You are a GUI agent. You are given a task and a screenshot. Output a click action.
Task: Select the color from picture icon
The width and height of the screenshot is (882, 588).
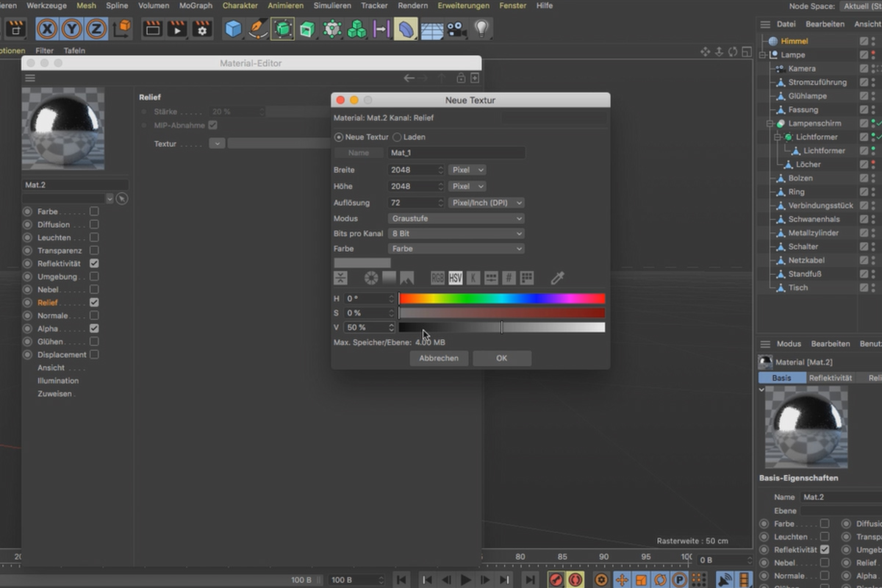406,278
